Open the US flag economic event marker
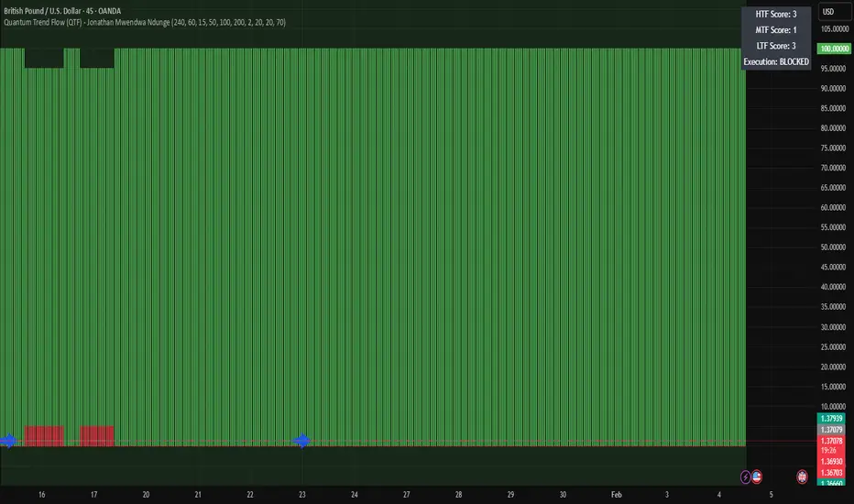The image size is (854, 504). [x=757, y=477]
